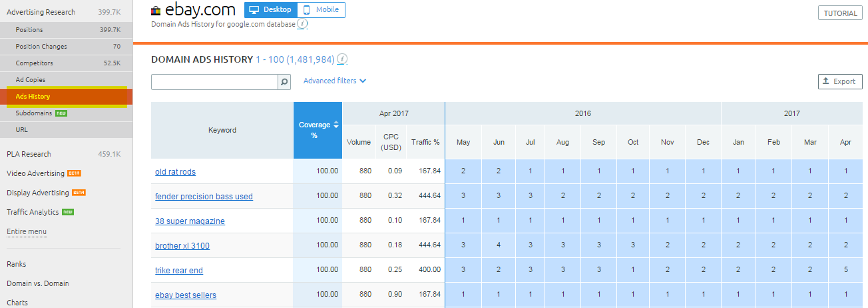Click the Entire menu link
Viewport: 868px width, 308px height.
click(27, 231)
